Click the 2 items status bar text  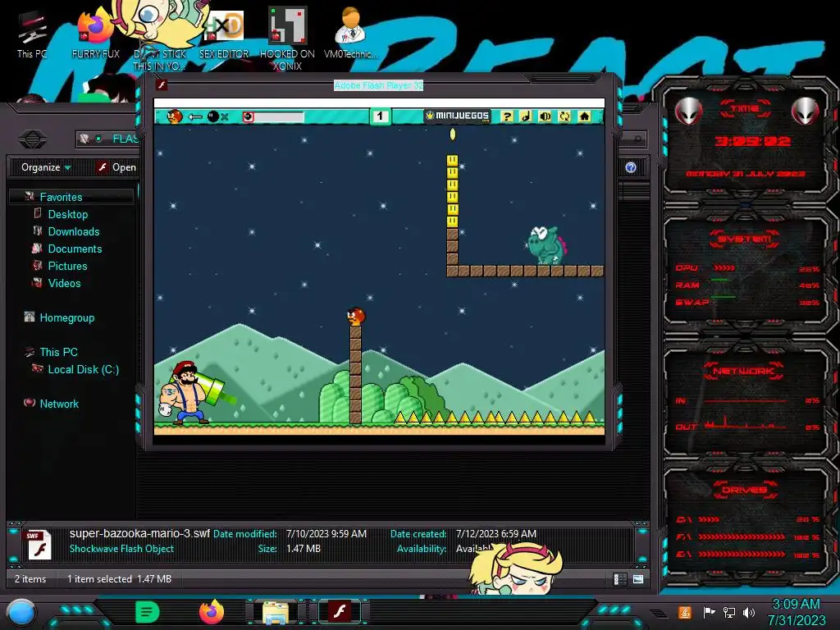[30, 578]
